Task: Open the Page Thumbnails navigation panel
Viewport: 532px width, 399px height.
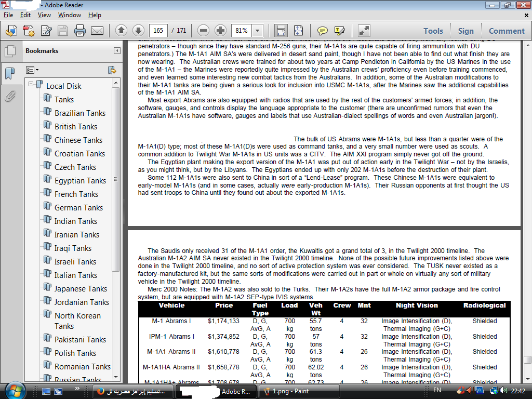Action: pos(10,51)
